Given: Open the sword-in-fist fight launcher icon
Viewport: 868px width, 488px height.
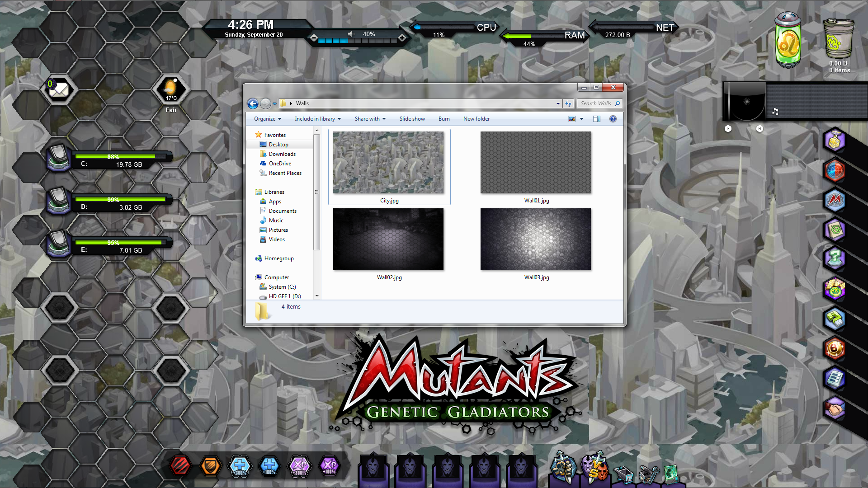Looking at the screenshot, I should coord(563,467).
